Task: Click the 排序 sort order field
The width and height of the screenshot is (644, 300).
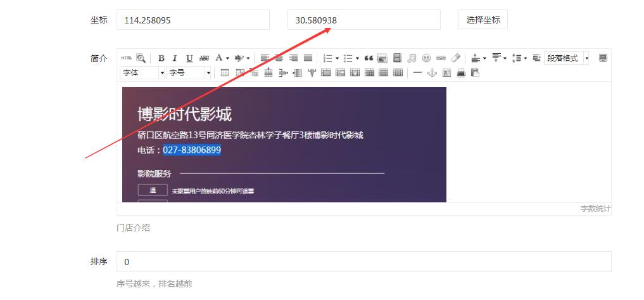Action: click(364, 262)
